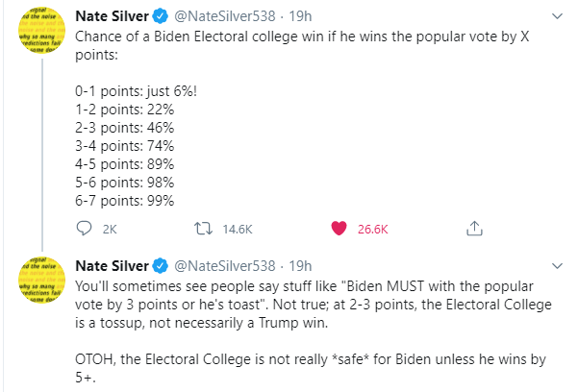Open Nate Silver's avatar on first tweet
This screenshot has height=392, width=578.
tap(41, 30)
